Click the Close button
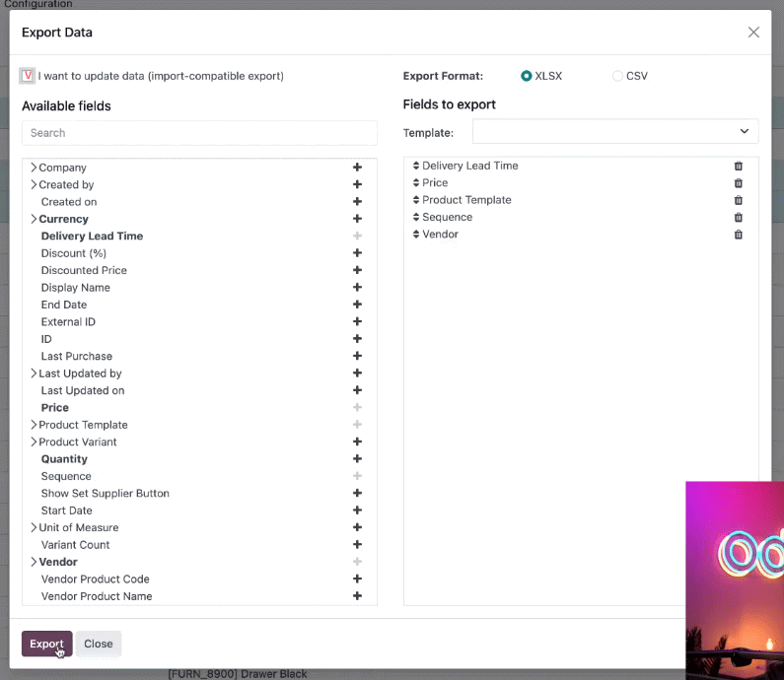This screenshot has width=784, height=680. pos(99,644)
